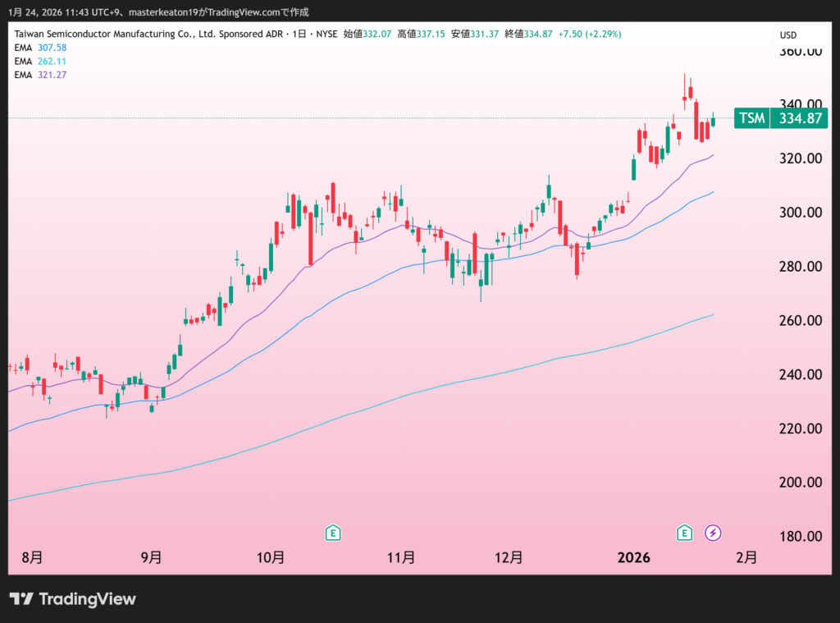Click the 360.00 price scale label
This screenshot has width=840, height=623.
click(x=800, y=51)
